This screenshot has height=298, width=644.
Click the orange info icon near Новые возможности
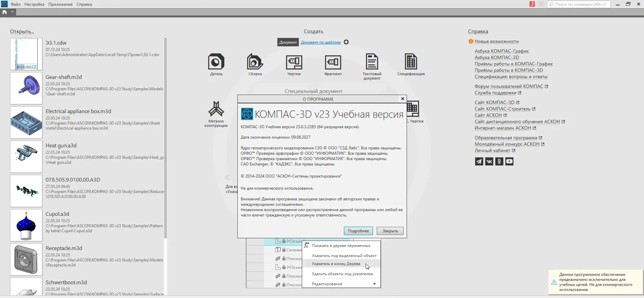pyautogui.click(x=471, y=41)
